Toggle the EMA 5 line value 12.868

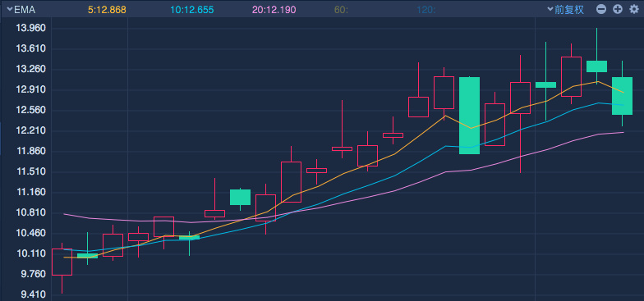[x=107, y=10]
